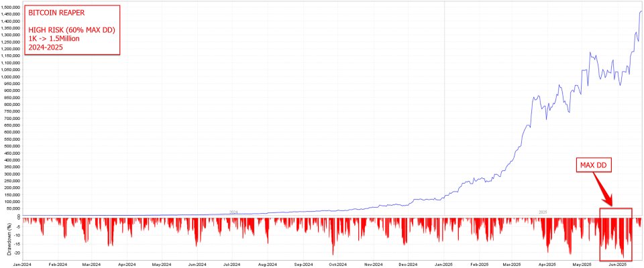Select the 200,000 equity axis value
Viewport: 644px width, 268px height.
coord(13,188)
